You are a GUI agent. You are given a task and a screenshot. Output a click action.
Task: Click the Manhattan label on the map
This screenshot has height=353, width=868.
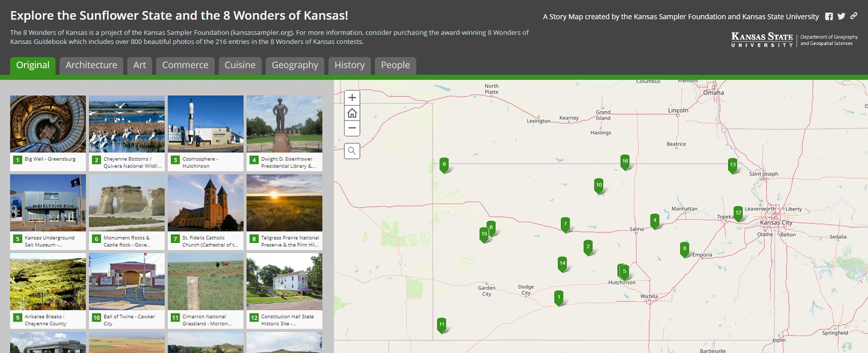coord(685,209)
